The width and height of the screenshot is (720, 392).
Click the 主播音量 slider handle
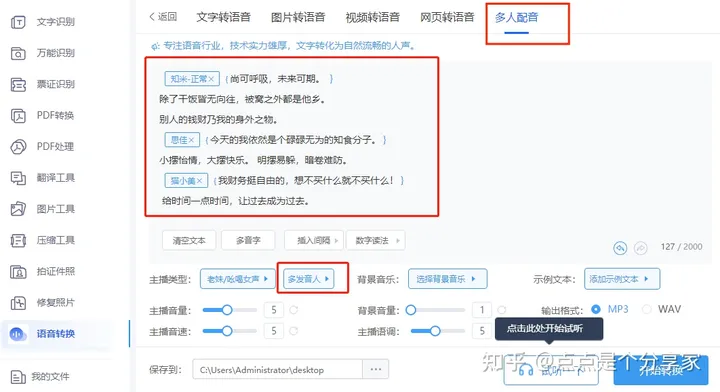227,310
